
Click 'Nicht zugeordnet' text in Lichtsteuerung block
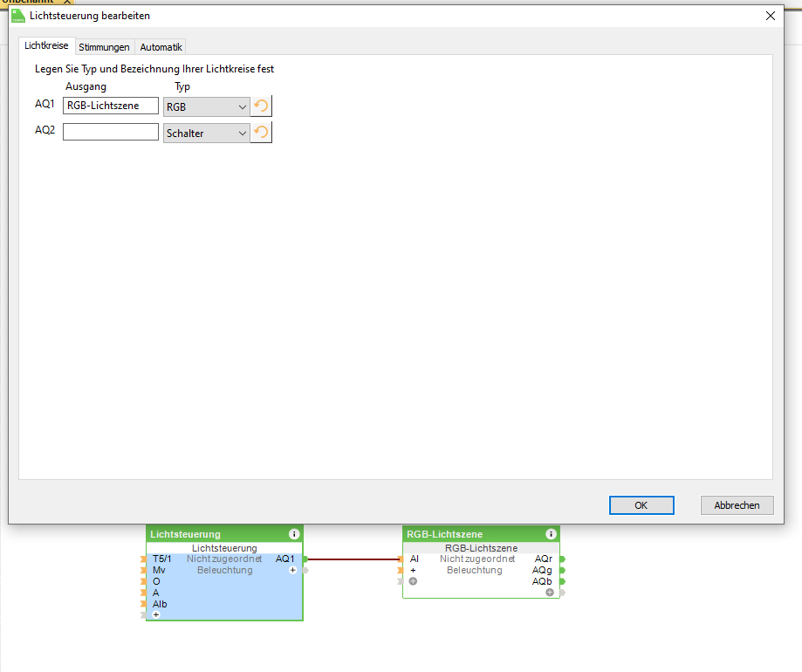[x=224, y=559]
